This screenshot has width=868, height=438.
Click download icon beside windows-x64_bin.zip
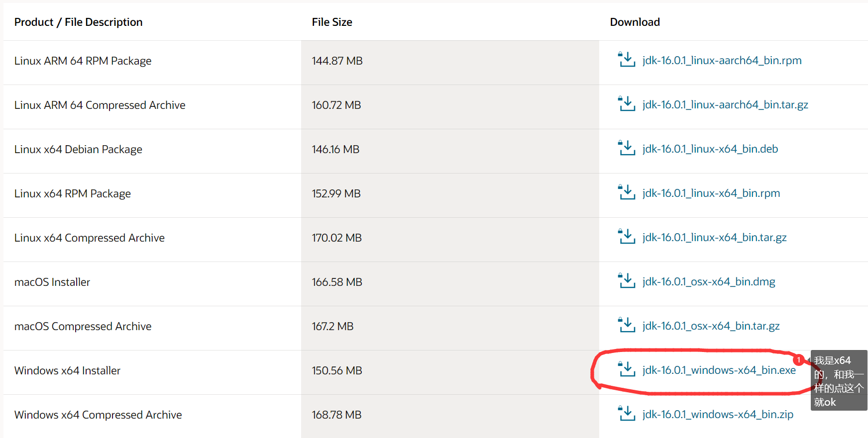tap(626, 413)
